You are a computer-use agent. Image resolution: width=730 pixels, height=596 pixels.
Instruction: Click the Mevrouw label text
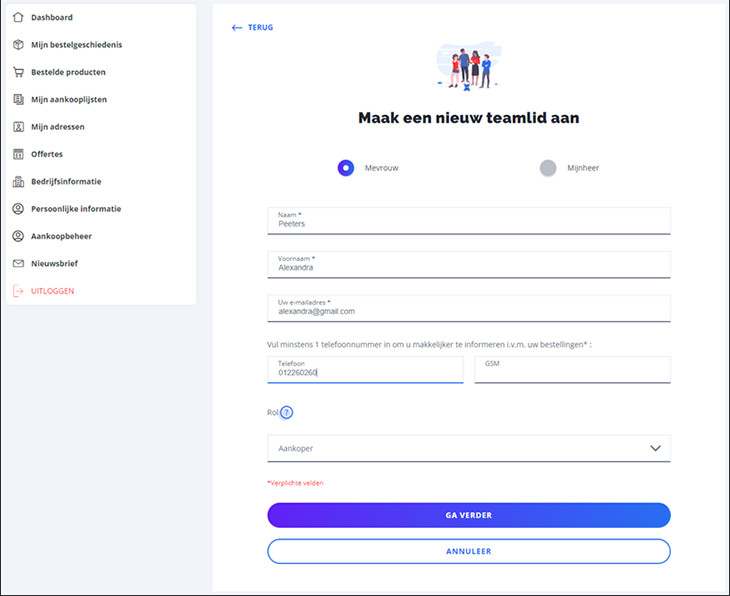382,168
